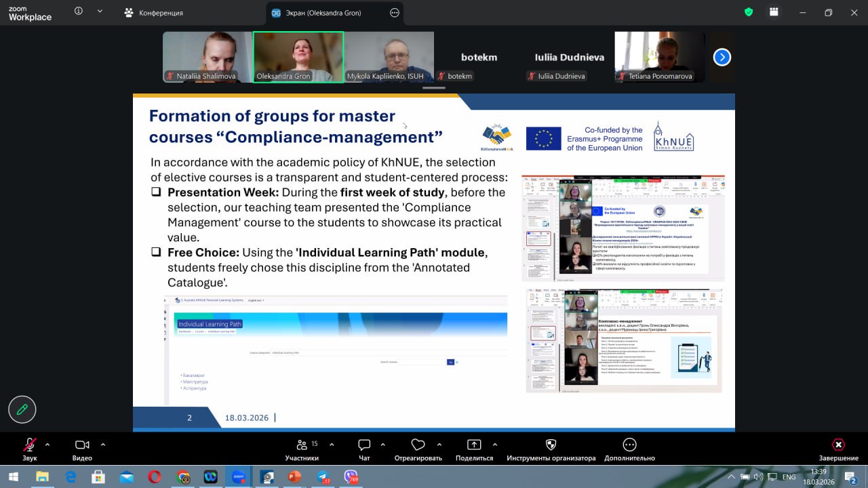Click the Отреагировать reactions heart icon
Image resolution: width=868 pixels, height=488 pixels.
click(418, 445)
